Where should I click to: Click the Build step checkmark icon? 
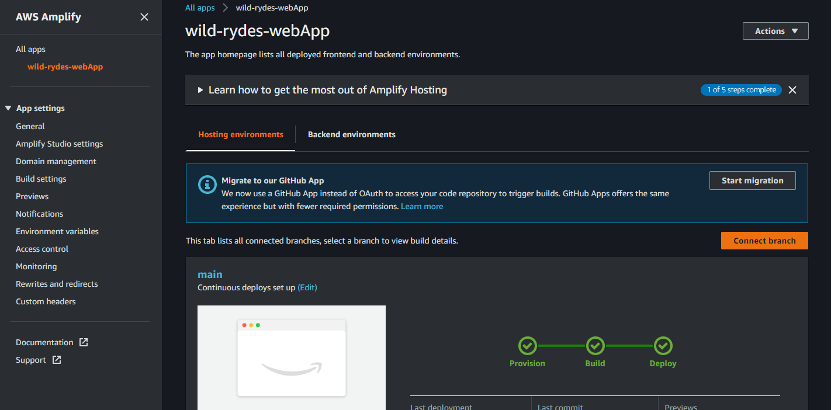click(x=595, y=346)
